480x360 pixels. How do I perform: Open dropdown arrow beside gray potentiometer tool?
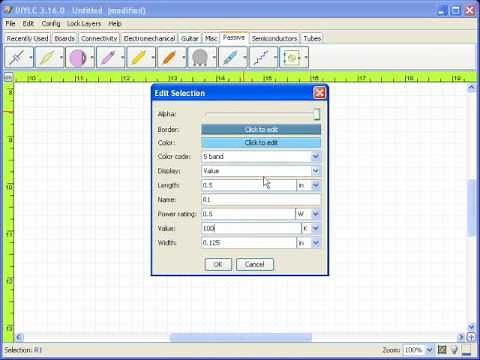[x=214, y=57]
